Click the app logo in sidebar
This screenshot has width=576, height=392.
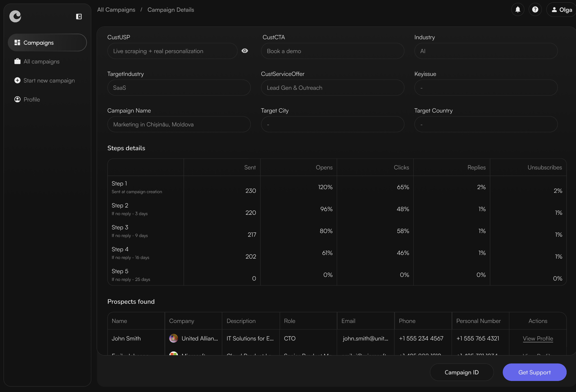click(15, 16)
